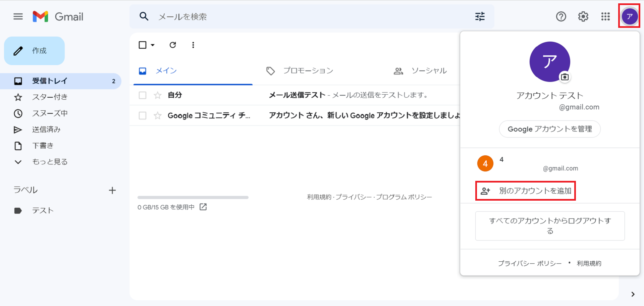Screen dimensions: 644x306
Task: Click the refresh mail icon
Action: [x=173, y=45]
